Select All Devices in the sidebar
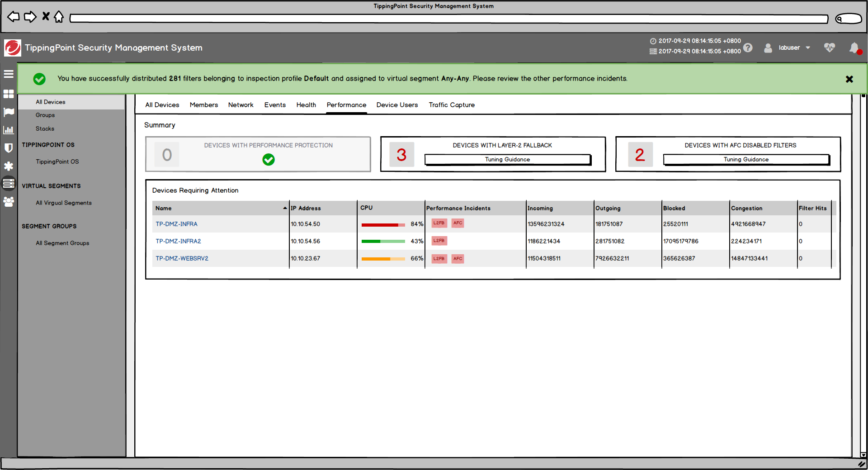Viewport: 868px width, 470px height. pyautogui.click(x=71, y=102)
